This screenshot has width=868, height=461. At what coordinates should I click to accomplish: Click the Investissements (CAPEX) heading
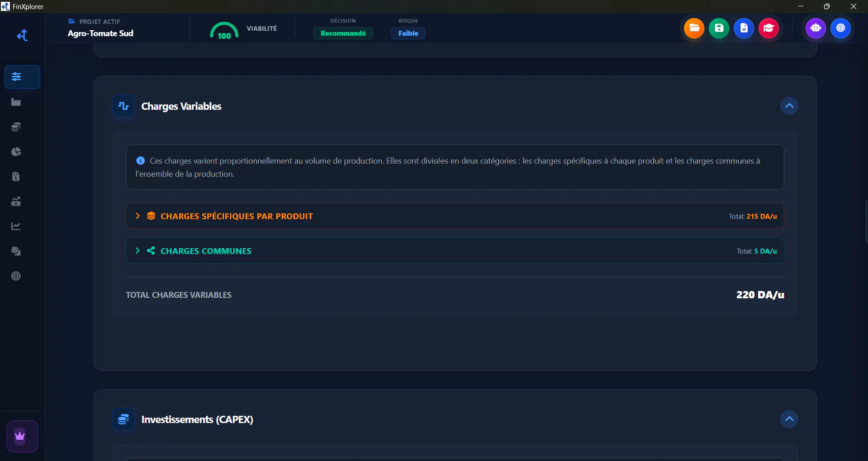coord(197,419)
